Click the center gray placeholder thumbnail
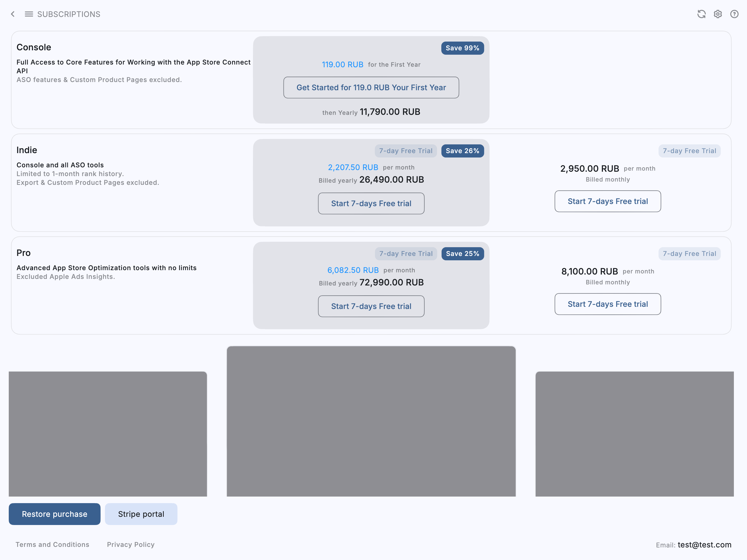The image size is (747, 560). click(371, 421)
